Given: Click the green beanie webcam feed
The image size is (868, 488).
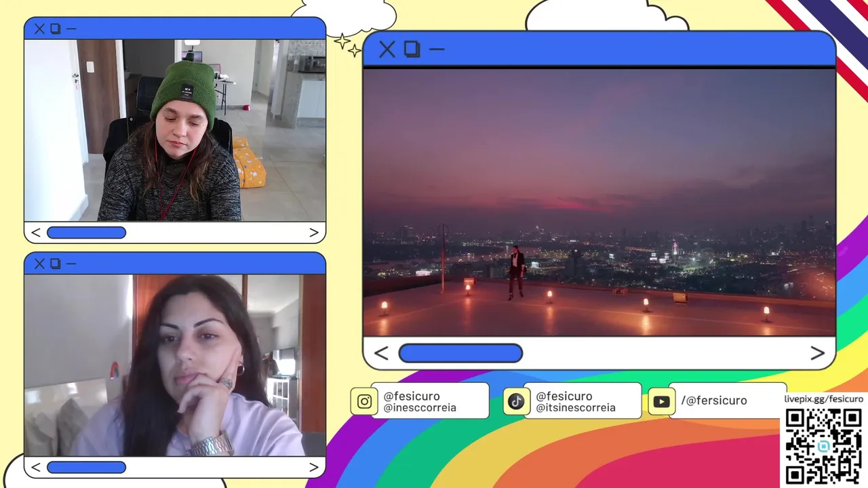Looking at the screenshot, I should 175,130.
